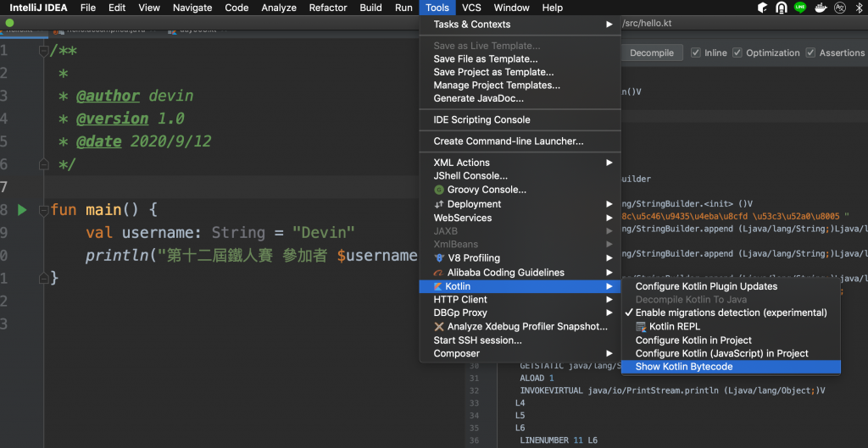
Task: Click the green window zoom button
Action: (x=9, y=23)
